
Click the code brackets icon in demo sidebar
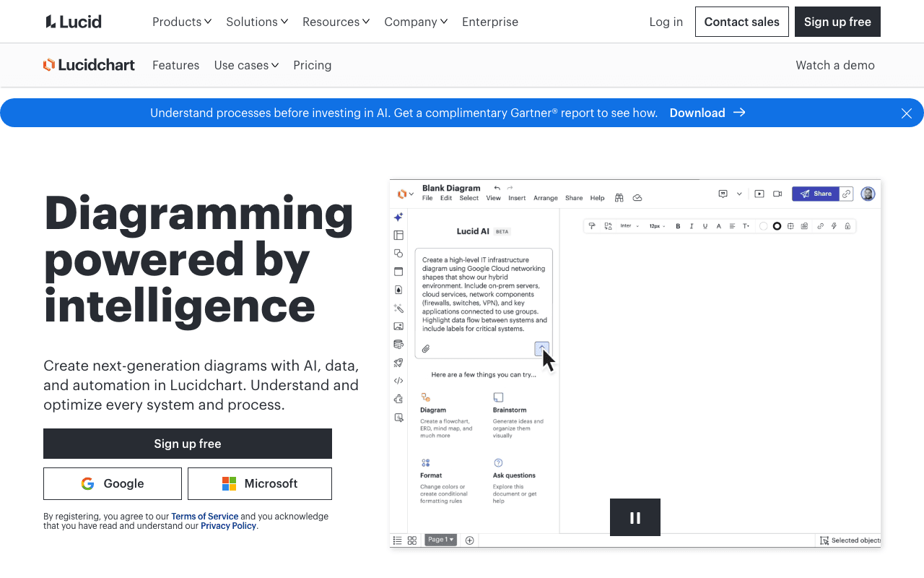(x=398, y=381)
